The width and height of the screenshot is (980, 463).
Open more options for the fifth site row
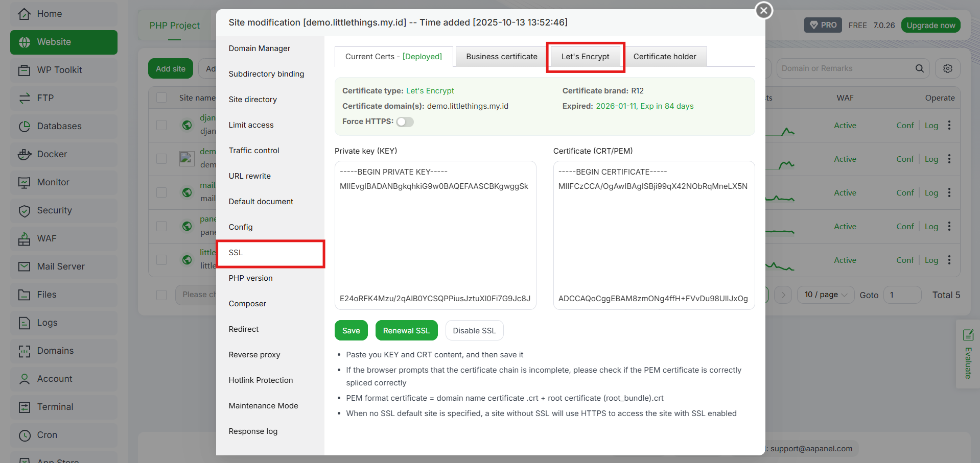[949, 260]
